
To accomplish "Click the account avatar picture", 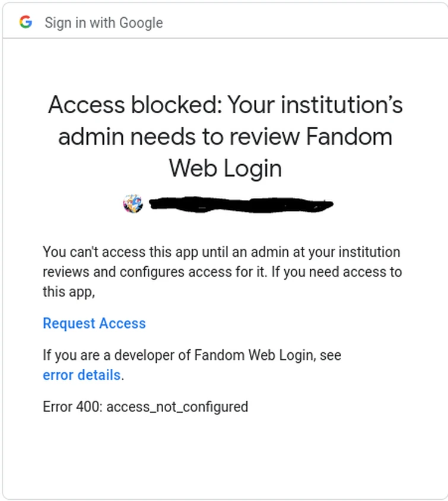I will pyautogui.click(x=133, y=204).
